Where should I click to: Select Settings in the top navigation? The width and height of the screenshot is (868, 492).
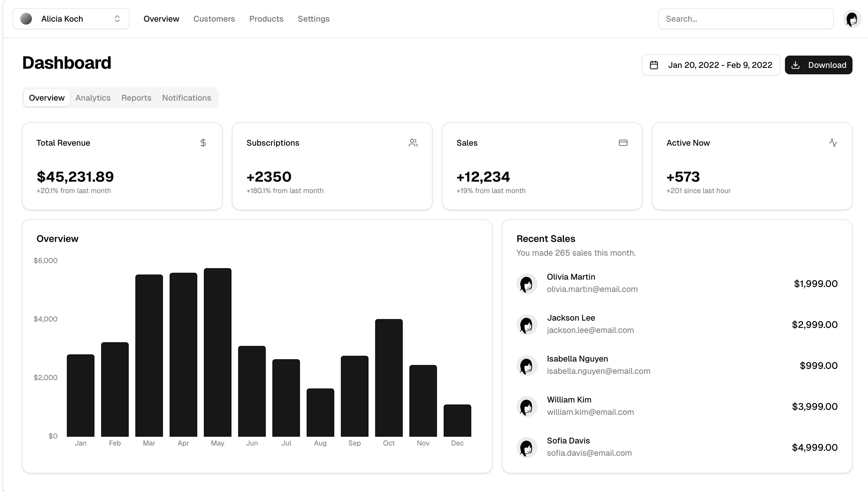pyautogui.click(x=314, y=19)
